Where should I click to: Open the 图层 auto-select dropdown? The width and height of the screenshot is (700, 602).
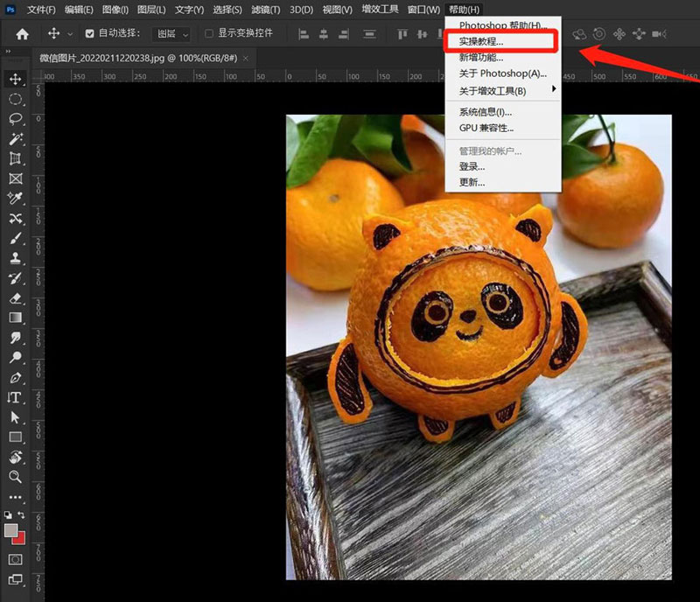[171, 34]
